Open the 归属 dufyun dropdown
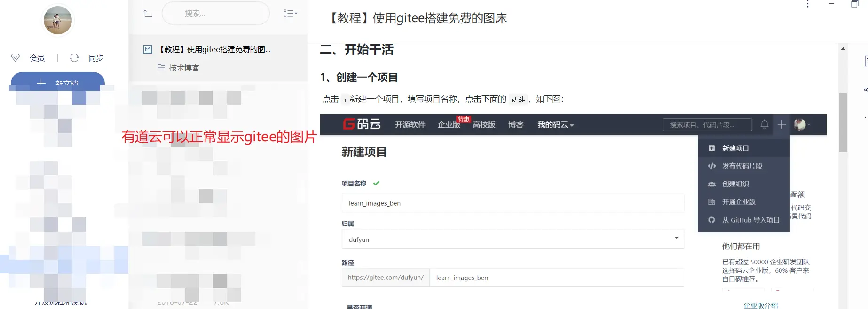Image resolution: width=868 pixels, height=309 pixels. coord(513,239)
